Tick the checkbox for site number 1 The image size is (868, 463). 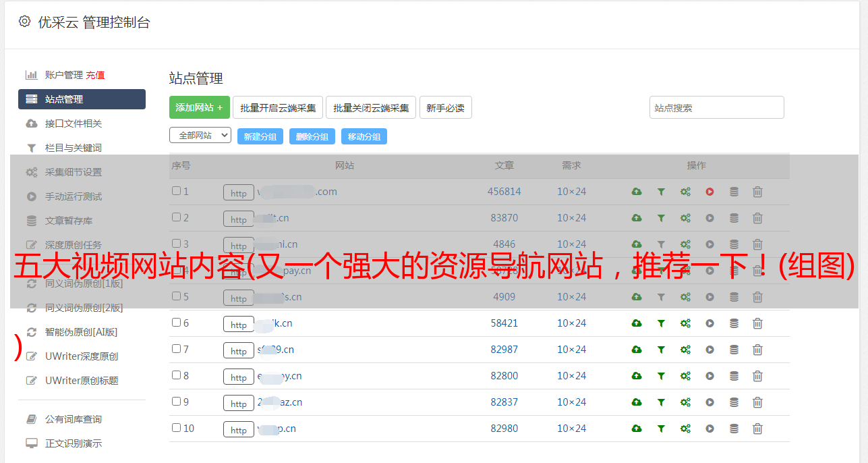tap(176, 191)
